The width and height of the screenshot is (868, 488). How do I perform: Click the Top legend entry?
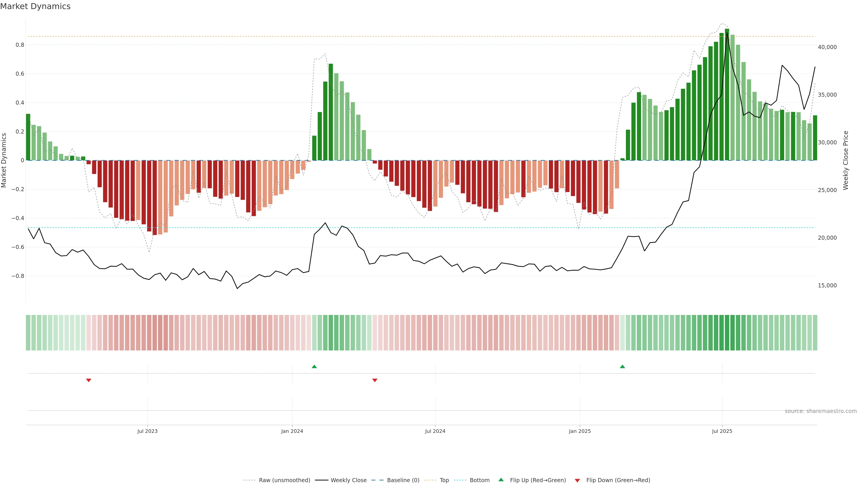tap(444, 480)
